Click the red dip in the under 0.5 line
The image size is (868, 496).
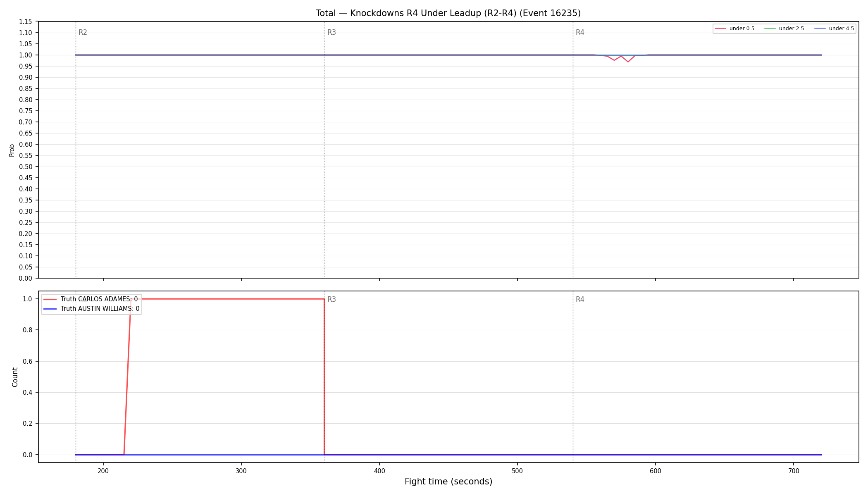628,61
